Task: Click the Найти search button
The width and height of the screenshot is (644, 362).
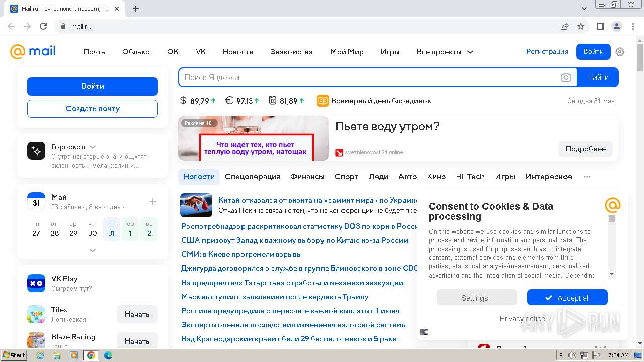Action: pos(598,77)
